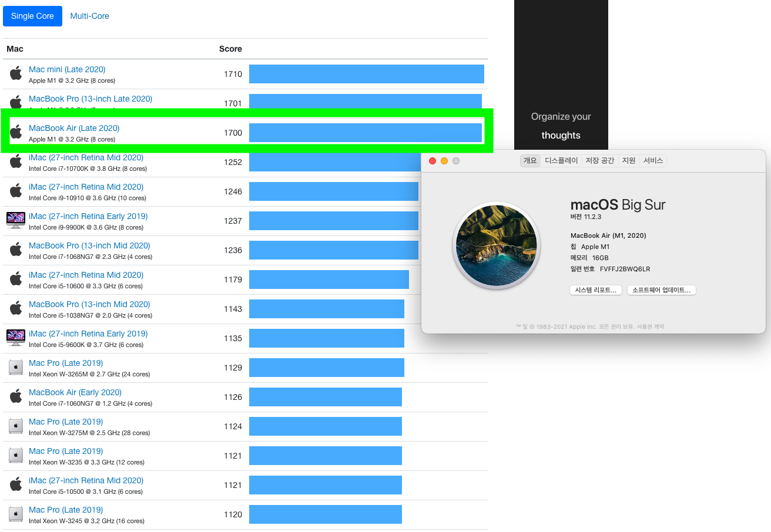Click the score value 1710
This screenshot has width=771, height=532.
click(x=233, y=74)
